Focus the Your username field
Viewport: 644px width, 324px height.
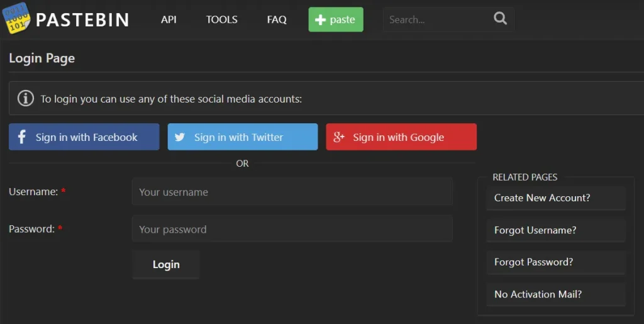click(x=292, y=191)
